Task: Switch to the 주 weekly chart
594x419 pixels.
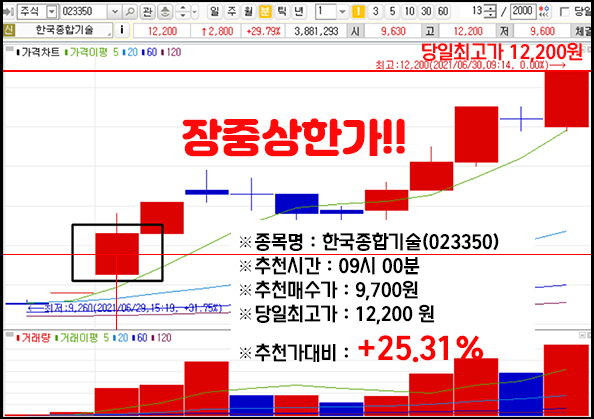Action: point(231,12)
